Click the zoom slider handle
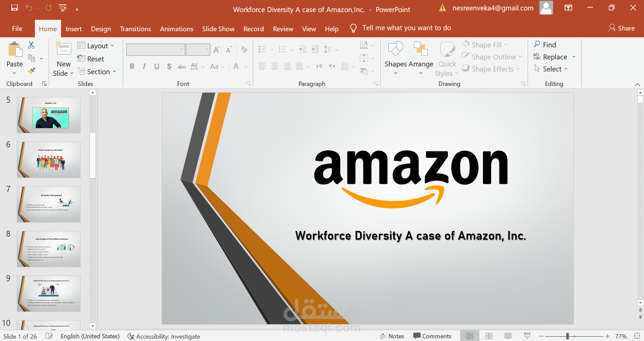This screenshot has width=644, height=341. tap(568, 336)
